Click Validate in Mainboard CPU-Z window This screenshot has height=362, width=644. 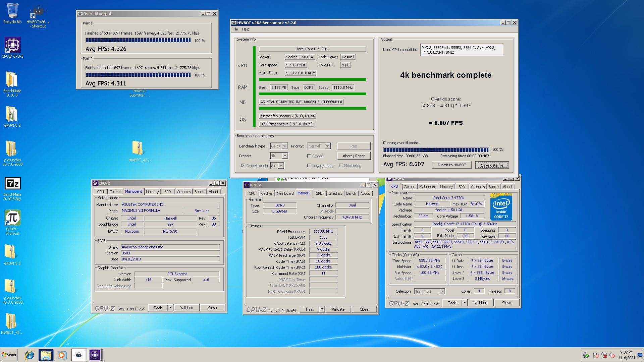click(x=186, y=308)
